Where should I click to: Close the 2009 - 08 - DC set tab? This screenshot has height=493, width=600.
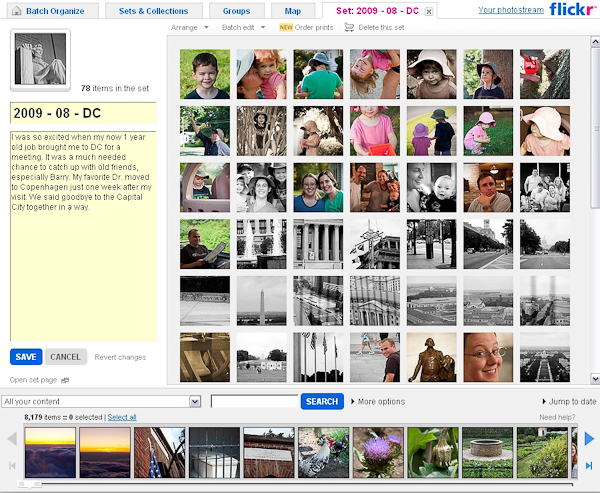tap(429, 12)
